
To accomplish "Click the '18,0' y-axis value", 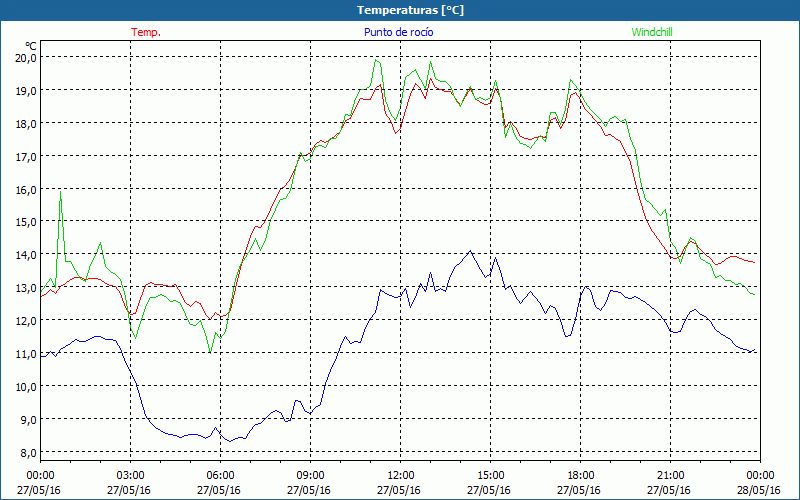I will point(26,123).
